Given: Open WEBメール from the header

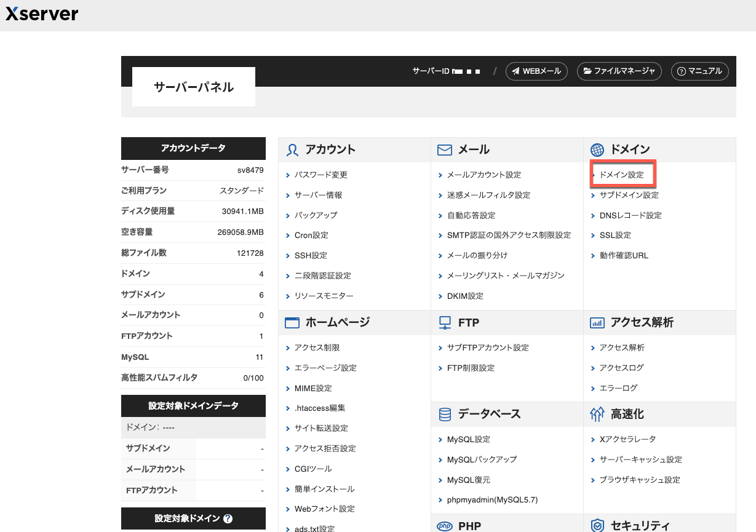Looking at the screenshot, I should click(x=536, y=71).
